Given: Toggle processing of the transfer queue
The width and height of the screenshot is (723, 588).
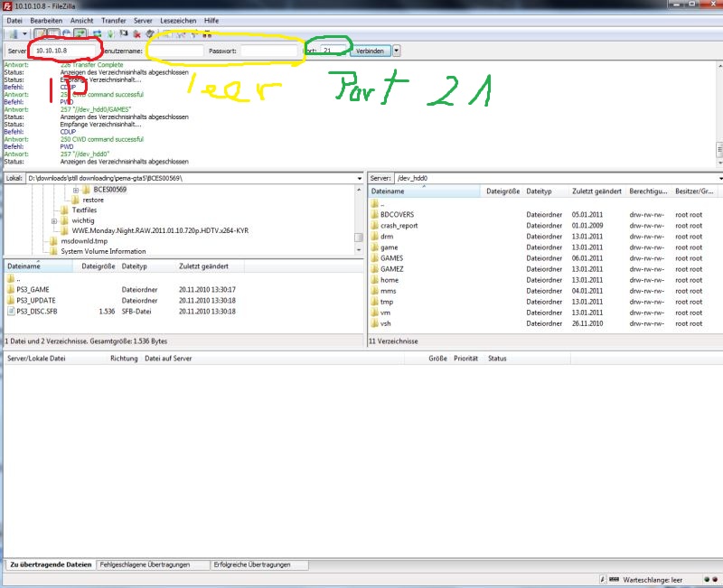Looking at the screenshot, I should (109, 34).
